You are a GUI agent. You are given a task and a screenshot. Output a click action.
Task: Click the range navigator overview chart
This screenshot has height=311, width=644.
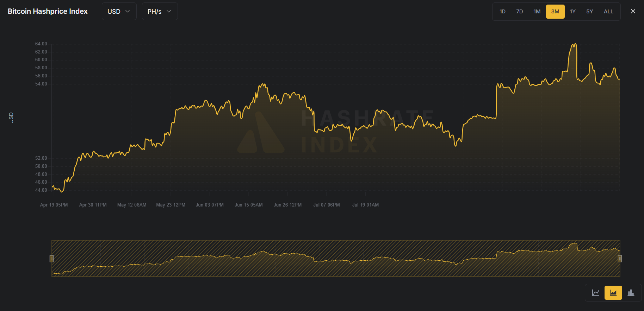tap(336, 259)
